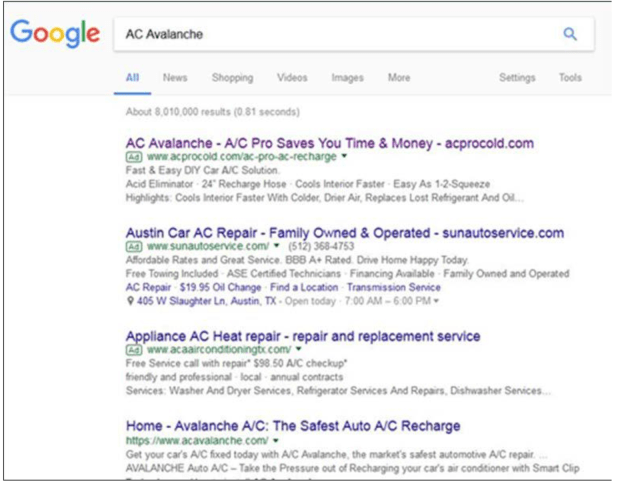This screenshot has width=640, height=482.
Task: Click the Ad badge next to acaairconditioningtx.com URL
Action: click(x=133, y=350)
